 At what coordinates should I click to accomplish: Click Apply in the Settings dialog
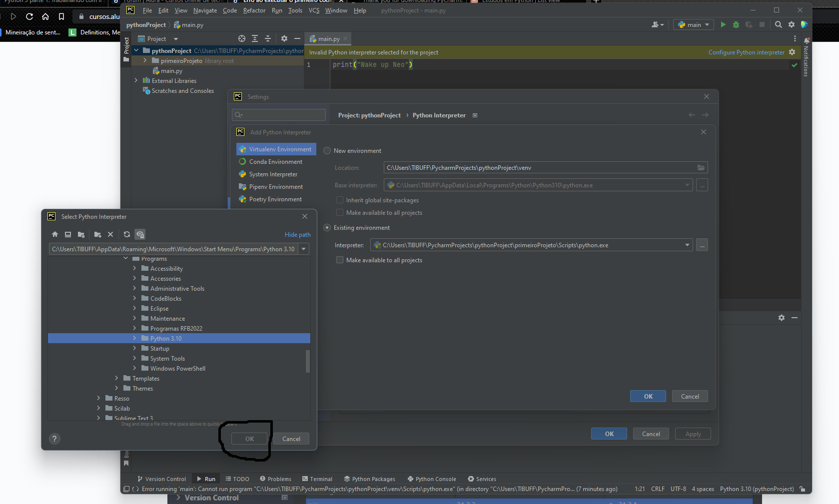click(693, 434)
